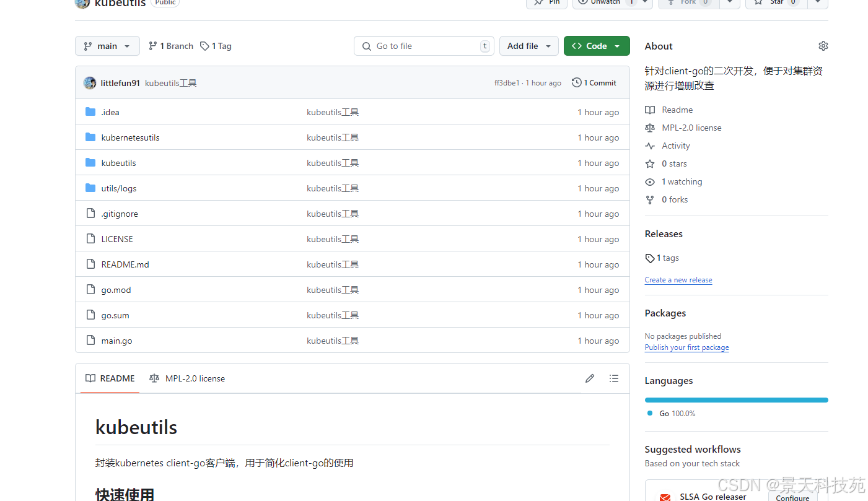Open the main.go file name
The image size is (868, 501).
pos(117,341)
